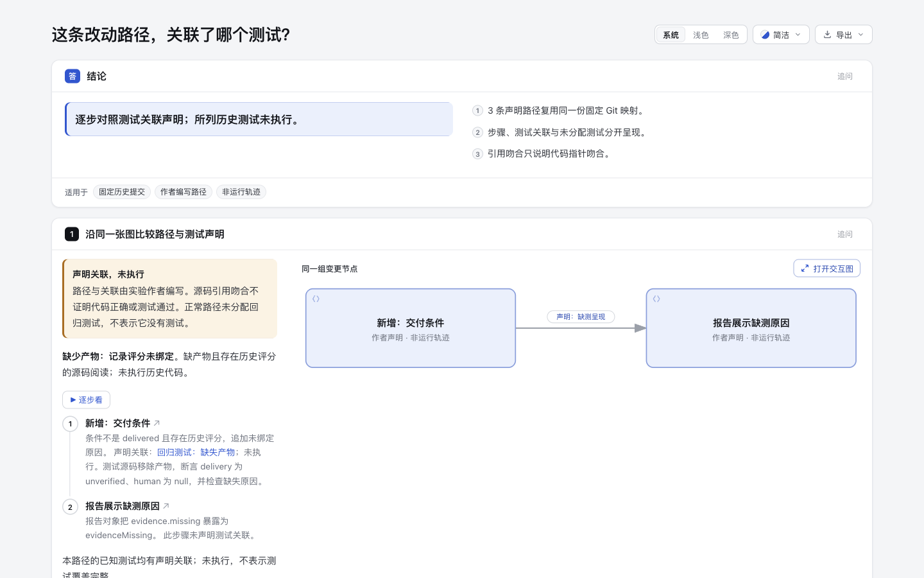The height and width of the screenshot is (578, 924).
Task: Click the highlighted conclusion 逐步对照测试关联声明
Action: [259, 119]
